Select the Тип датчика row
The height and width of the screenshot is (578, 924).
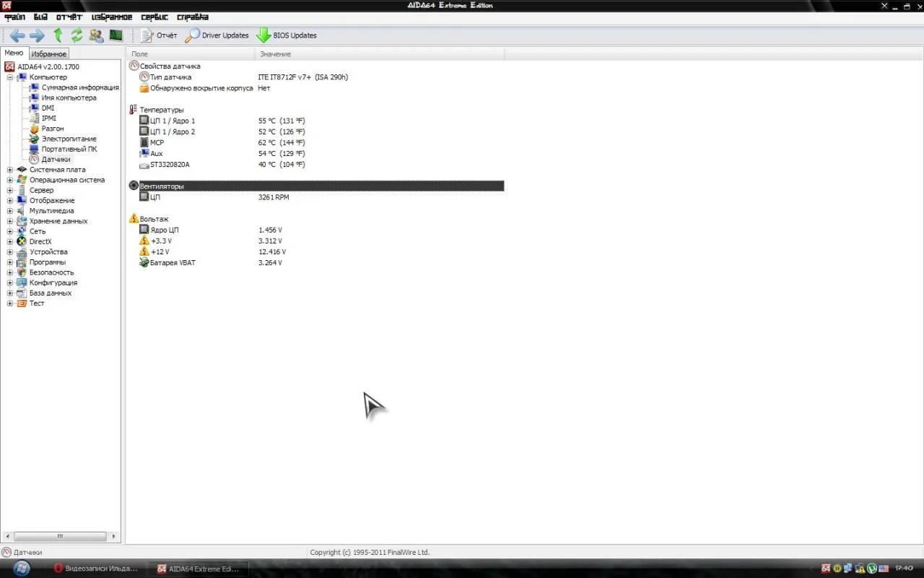(316, 77)
